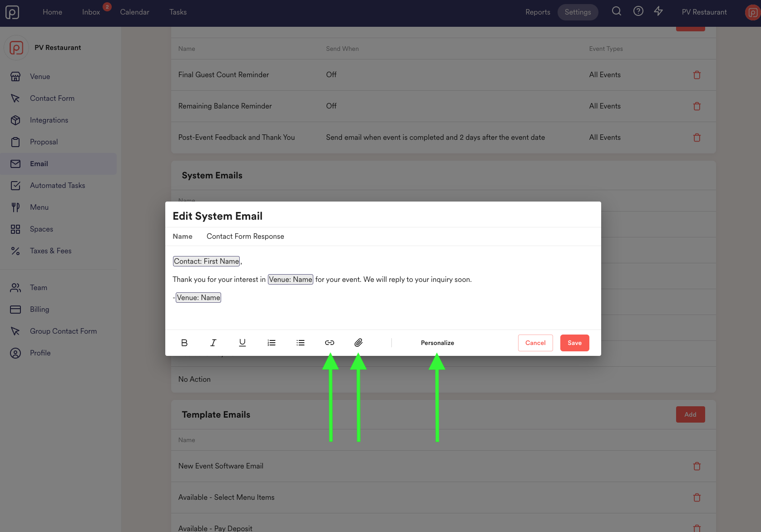
Task: Add a new template email
Action: pos(690,414)
